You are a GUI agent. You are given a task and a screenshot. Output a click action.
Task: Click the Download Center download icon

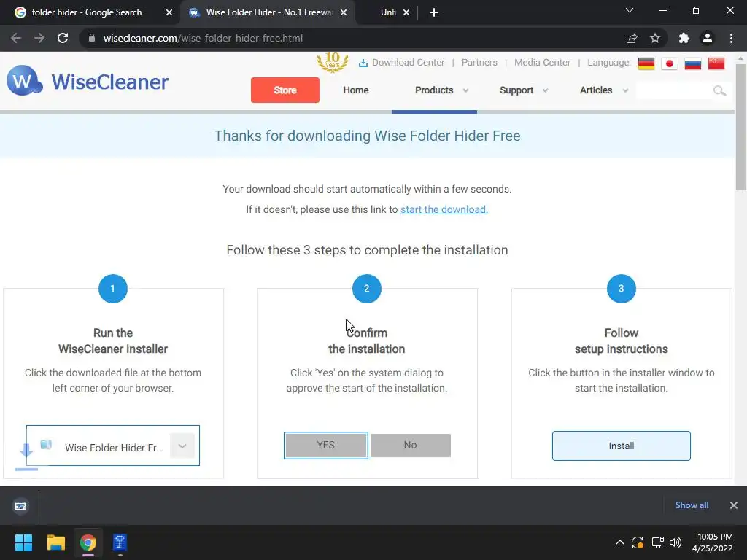363,63
